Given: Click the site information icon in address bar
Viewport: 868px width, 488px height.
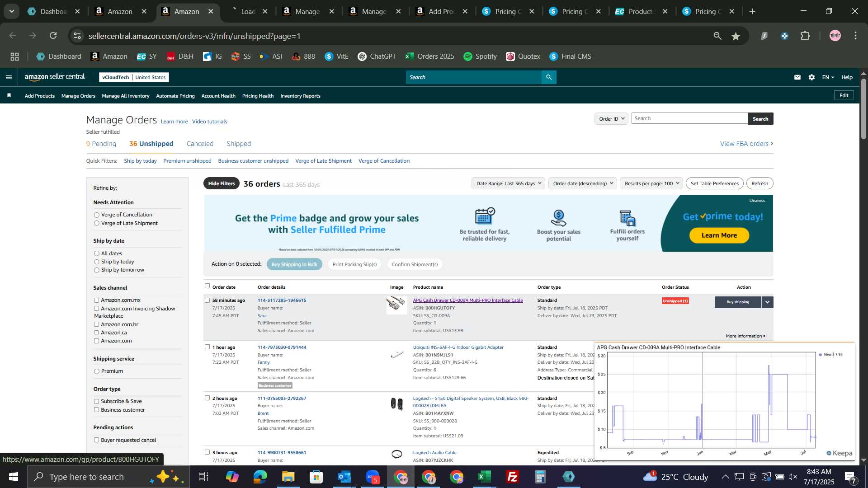Looking at the screenshot, I should click(x=78, y=36).
